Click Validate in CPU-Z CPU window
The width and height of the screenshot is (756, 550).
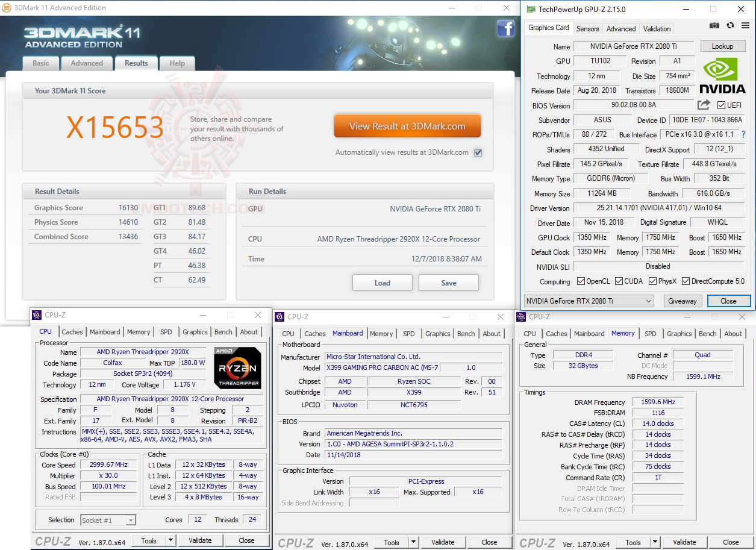pos(201,541)
